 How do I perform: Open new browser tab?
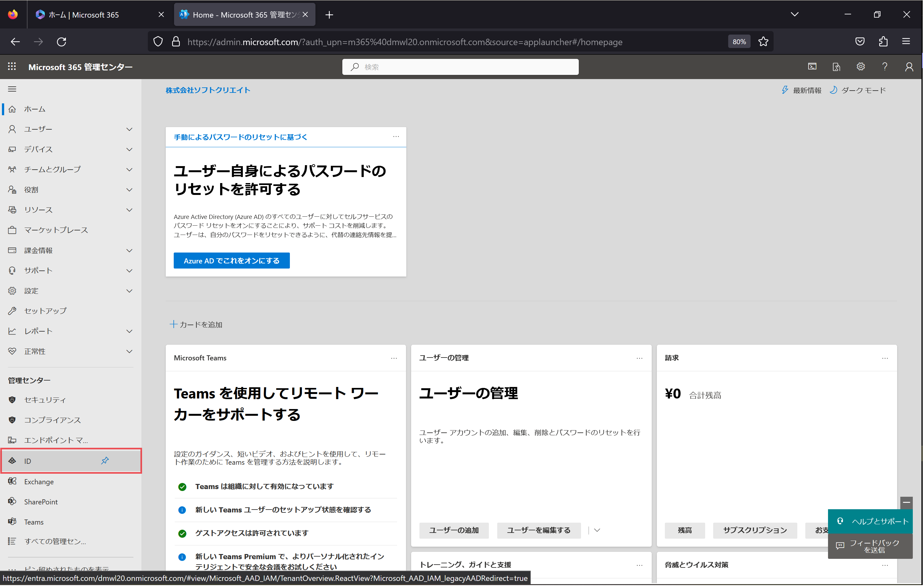[x=329, y=15]
